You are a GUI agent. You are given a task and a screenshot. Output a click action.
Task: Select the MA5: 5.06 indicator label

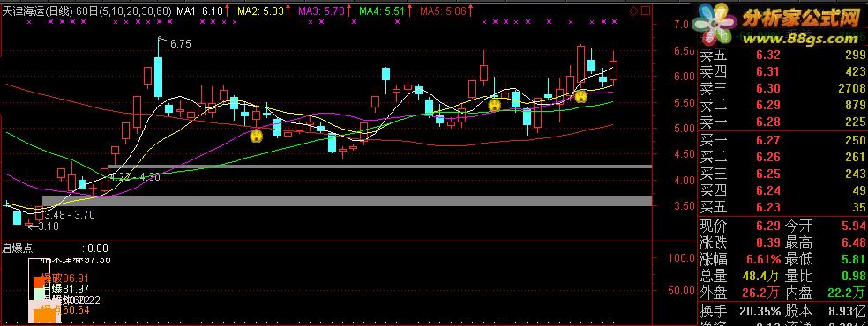coord(443,11)
